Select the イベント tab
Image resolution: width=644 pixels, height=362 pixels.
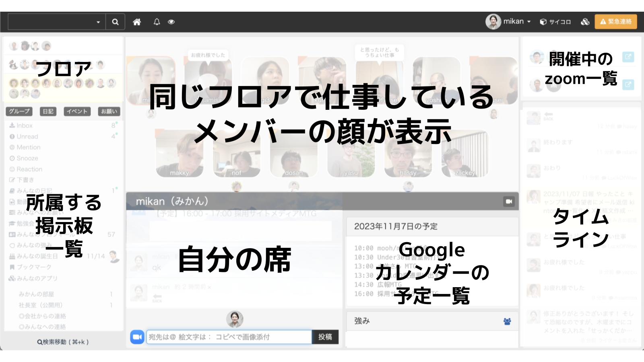click(77, 111)
